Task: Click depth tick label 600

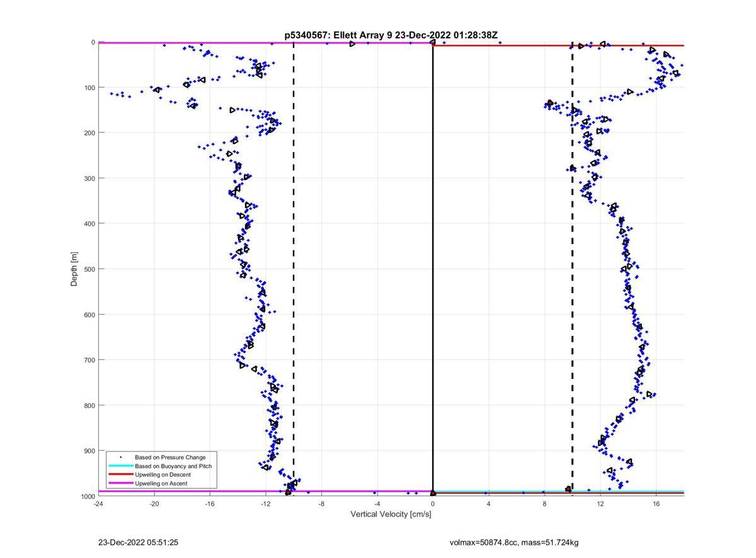Action: tap(89, 315)
